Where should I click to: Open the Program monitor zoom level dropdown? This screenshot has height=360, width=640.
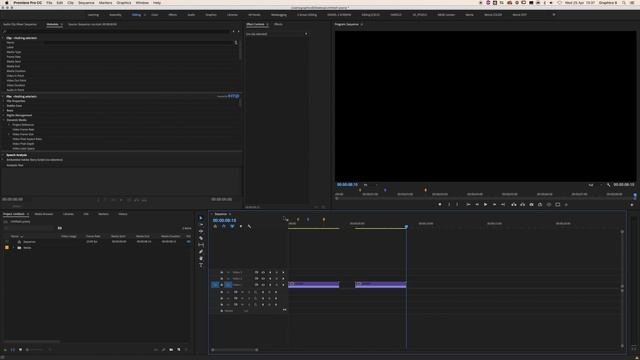coord(369,185)
